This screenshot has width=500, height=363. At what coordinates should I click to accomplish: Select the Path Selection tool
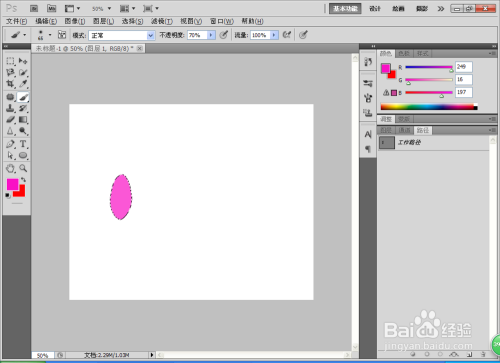coord(10,155)
